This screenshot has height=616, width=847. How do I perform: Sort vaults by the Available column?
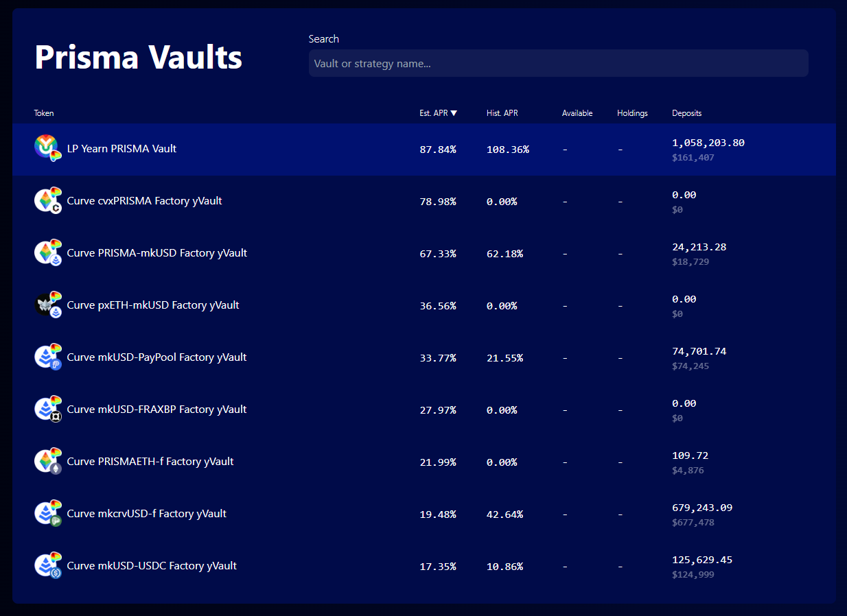coord(577,113)
